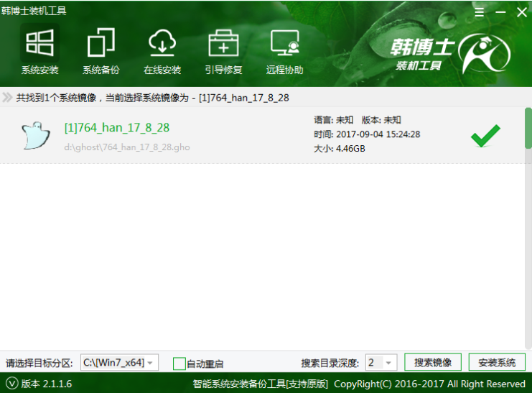Click the green checkmark on the image row
The width and height of the screenshot is (532, 393).
485,134
